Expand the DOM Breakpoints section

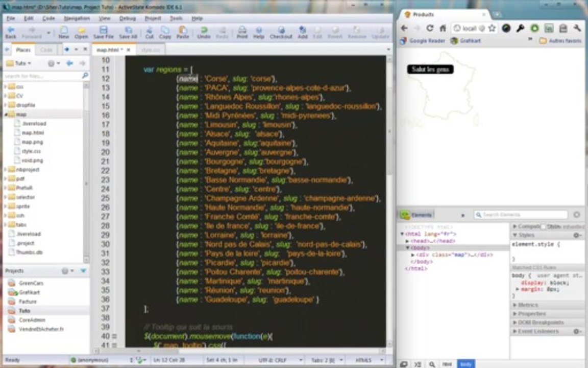(x=515, y=322)
